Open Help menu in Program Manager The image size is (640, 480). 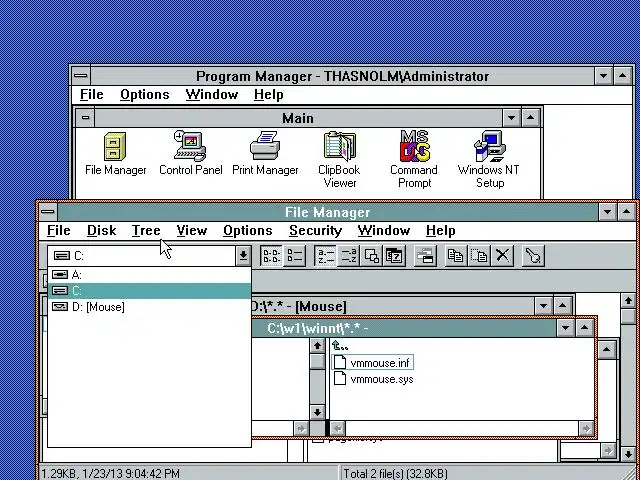[268, 95]
